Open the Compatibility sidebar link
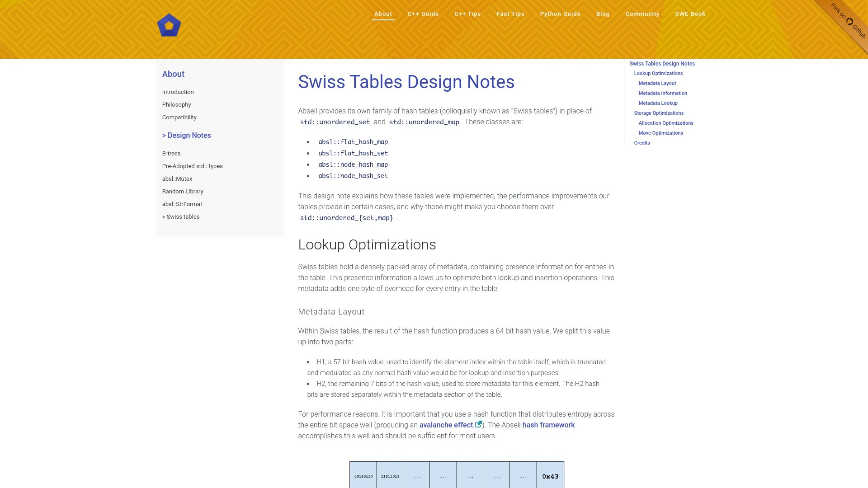This screenshot has width=868, height=488. [179, 117]
